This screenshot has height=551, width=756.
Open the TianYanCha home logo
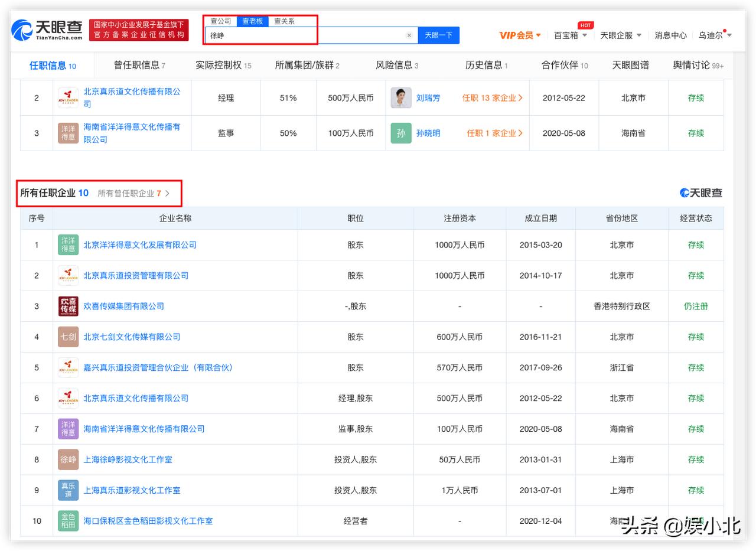[x=47, y=30]
